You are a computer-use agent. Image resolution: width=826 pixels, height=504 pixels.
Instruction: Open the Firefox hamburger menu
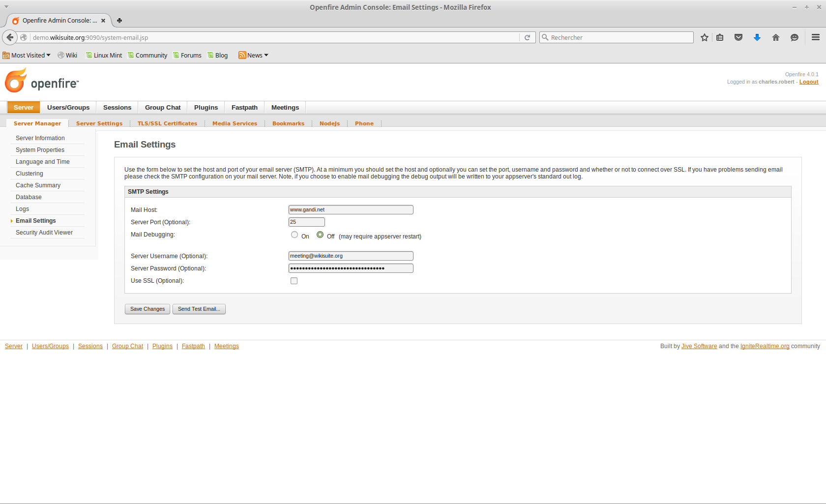tap(816, 37)
